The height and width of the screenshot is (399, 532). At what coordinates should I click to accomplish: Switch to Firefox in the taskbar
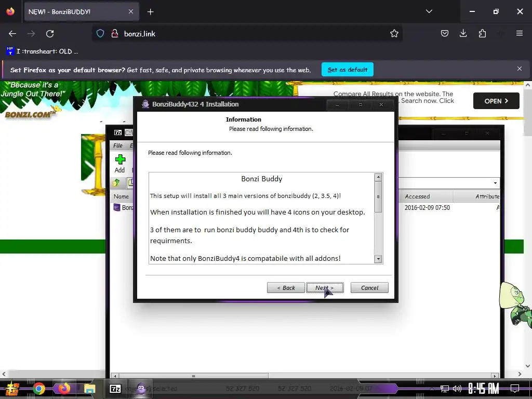click(64, 389)
